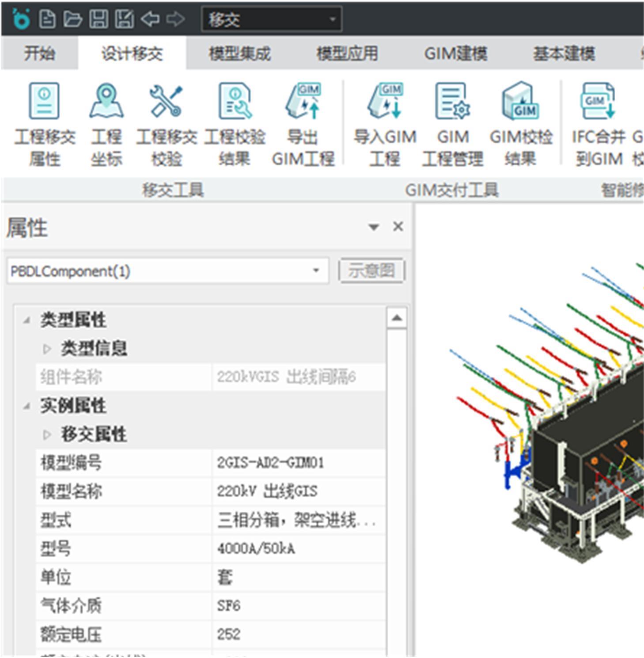Click 导出GIM工程 export icon

tap(303, 102)
